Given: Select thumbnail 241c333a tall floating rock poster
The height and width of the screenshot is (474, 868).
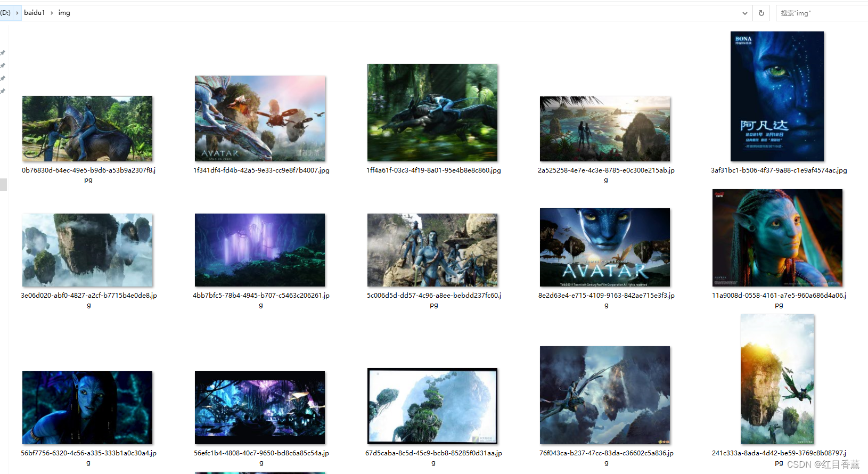Looking at the screenshot, I should tap(777, 379).
